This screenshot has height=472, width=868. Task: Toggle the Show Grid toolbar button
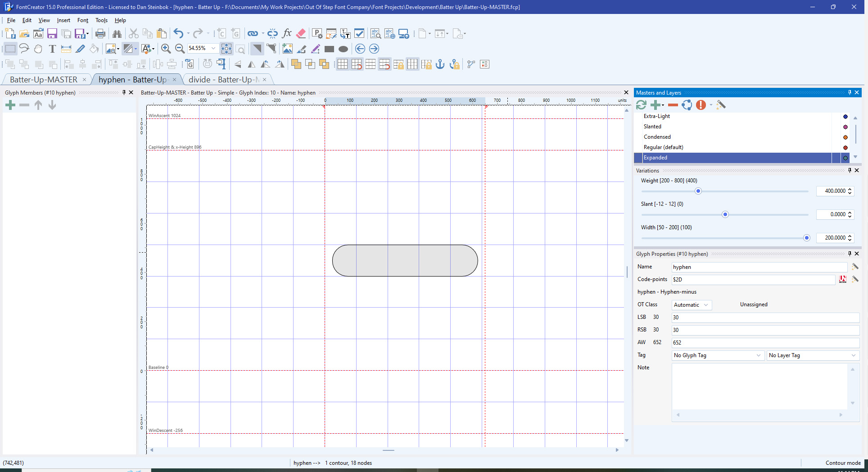[343, 64]
